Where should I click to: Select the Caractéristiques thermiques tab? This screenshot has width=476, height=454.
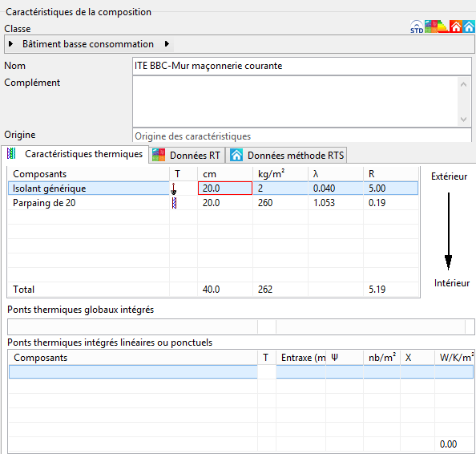point(75,154)
